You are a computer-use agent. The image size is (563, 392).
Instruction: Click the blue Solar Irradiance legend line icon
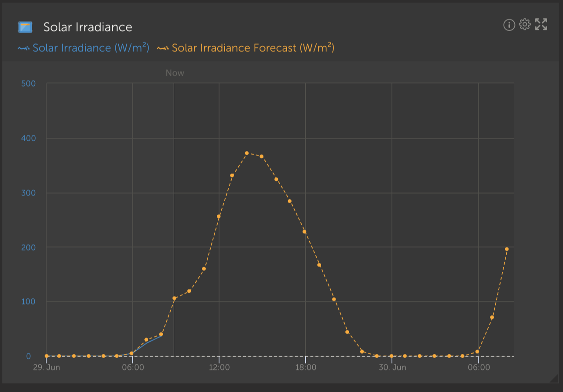coord(23,48)
